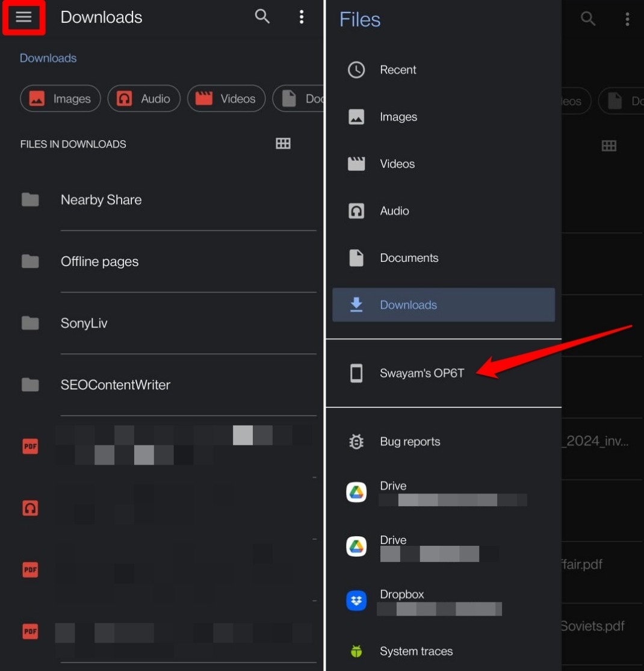Open the SonyLiv folder
This screenshot has width=644, height=671.
161,323
